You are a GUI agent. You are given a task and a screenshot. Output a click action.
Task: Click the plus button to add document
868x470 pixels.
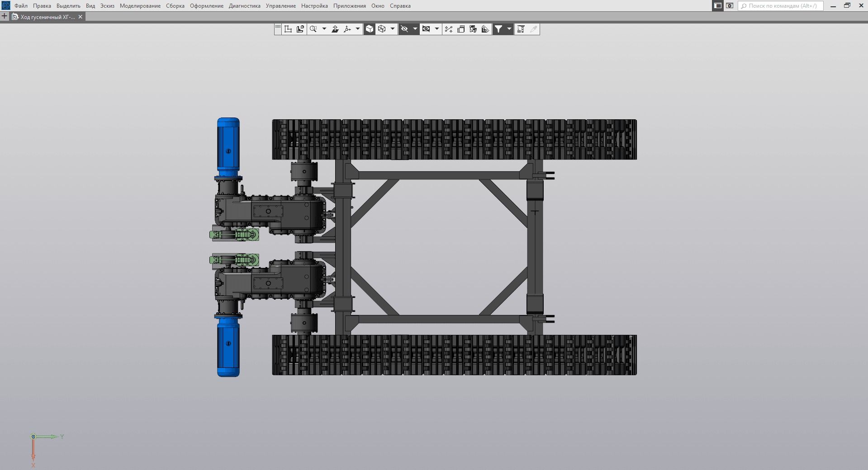(5, 16)
